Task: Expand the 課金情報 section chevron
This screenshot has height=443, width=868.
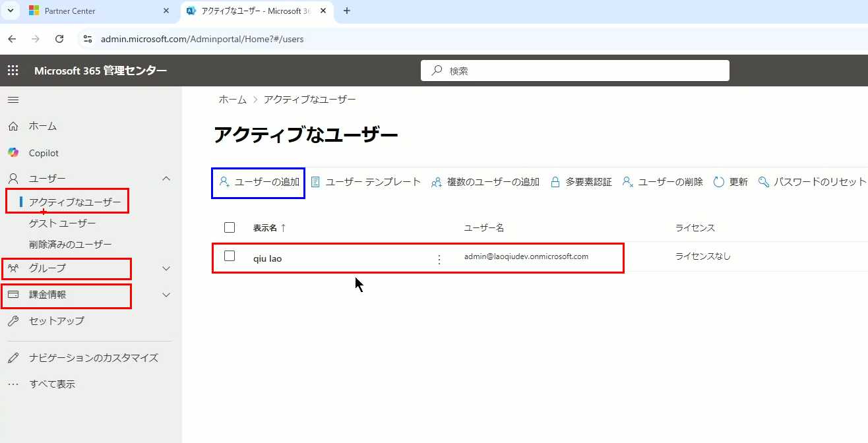Action: [x=166, y=295]
